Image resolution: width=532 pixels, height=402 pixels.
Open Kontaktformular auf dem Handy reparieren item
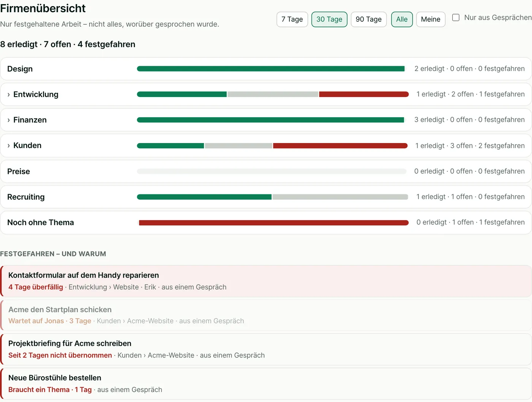(x=266, y=281)
